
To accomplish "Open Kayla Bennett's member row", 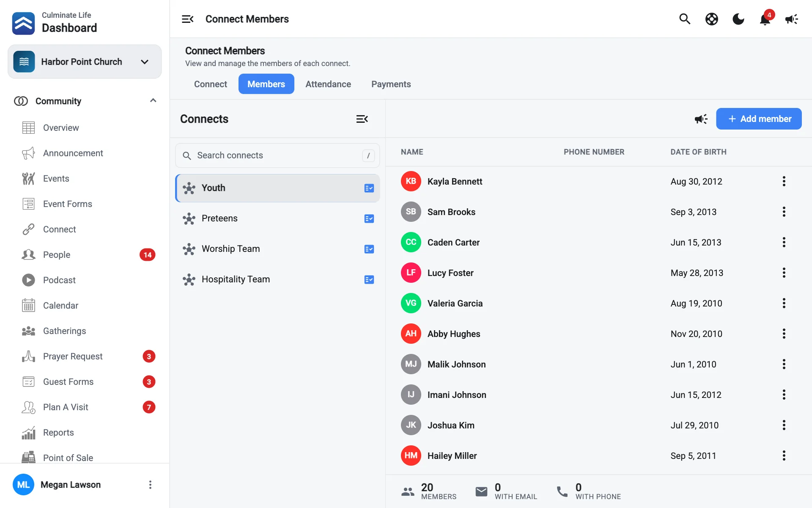I will (x=598, y=181).
